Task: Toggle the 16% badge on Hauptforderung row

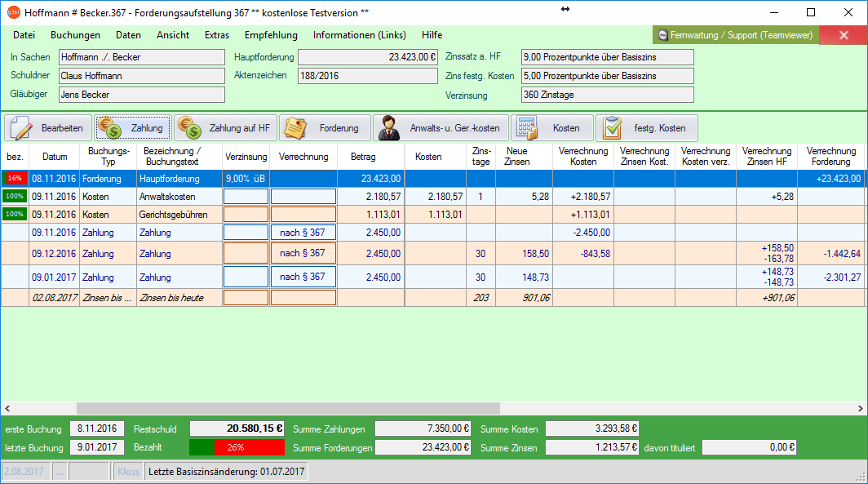Action: click(15, 178)
